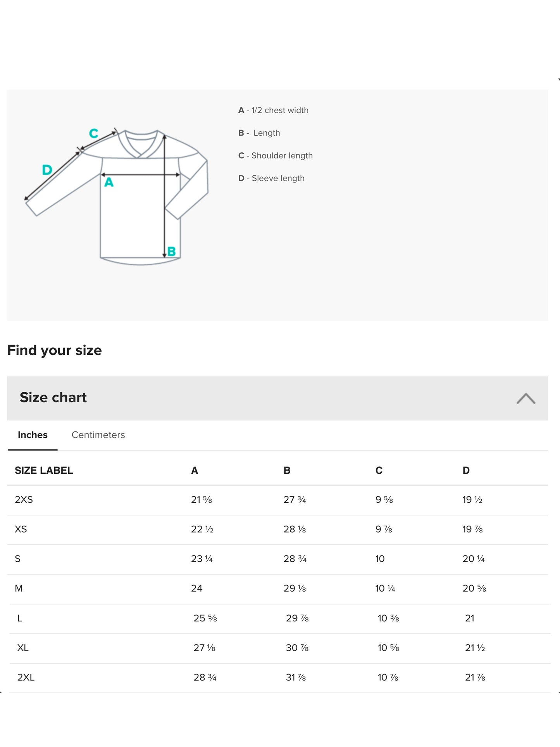Click the XS size row label
Image resolution: width=560 pixels, height=747 pixels.
21,529
